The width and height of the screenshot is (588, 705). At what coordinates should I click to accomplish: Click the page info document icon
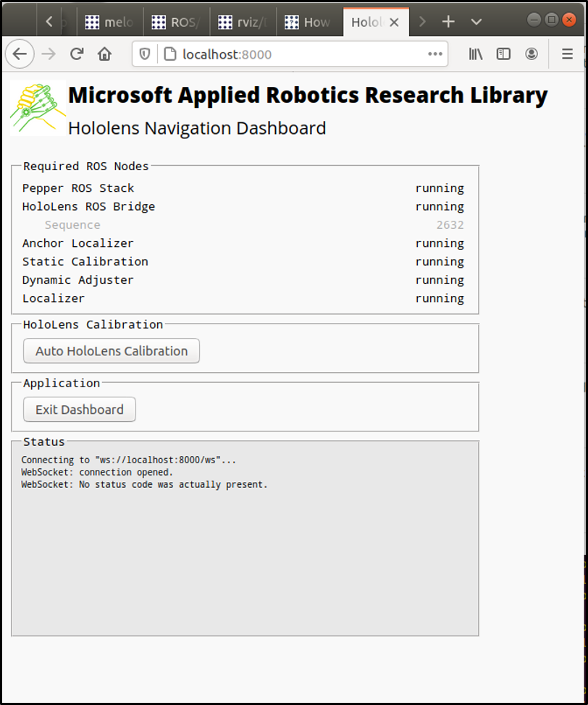click(169, 54)
